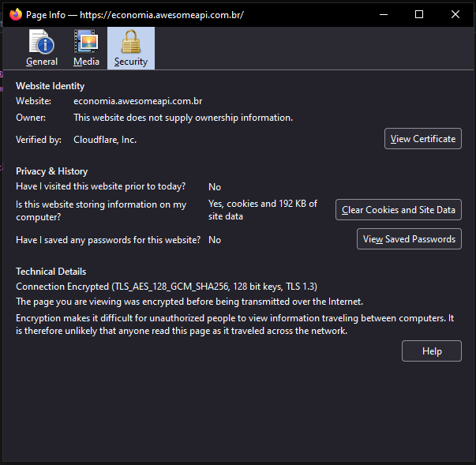Minimize the Page Info window

click(x=384, y=14)
